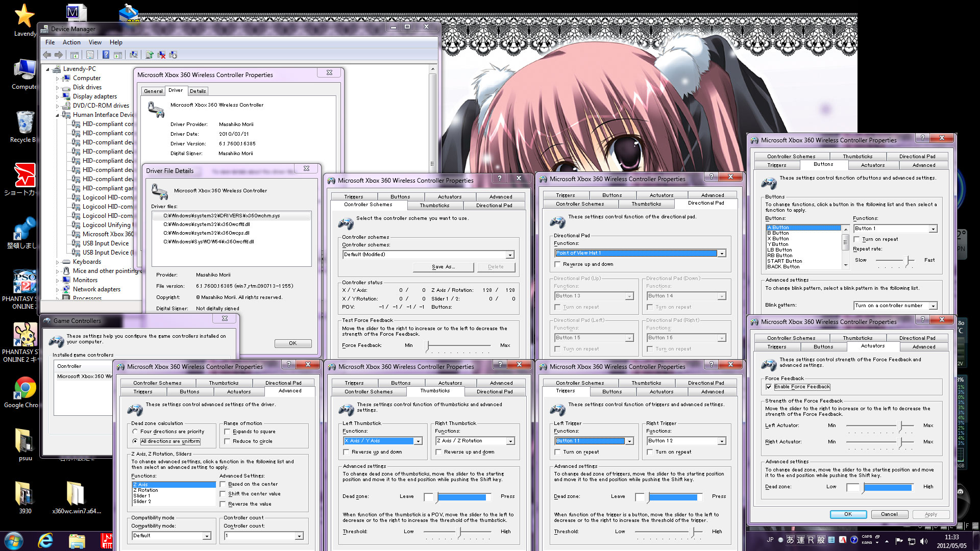Open the Controller count dropdown

tap(264, 536)
